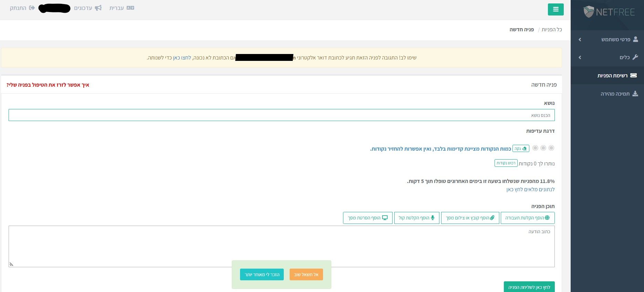Click the NetFree logo
The height and width of the screenshot is (292, 644).
(609, 12)
